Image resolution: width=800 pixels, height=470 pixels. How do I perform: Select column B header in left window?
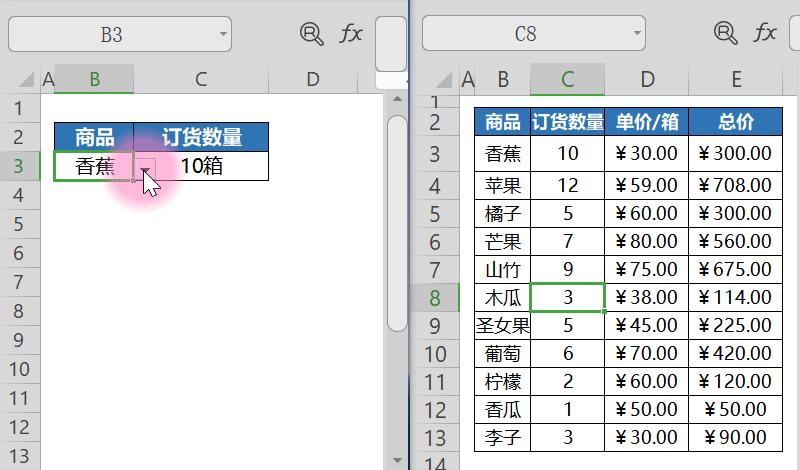tap(94, 79)
